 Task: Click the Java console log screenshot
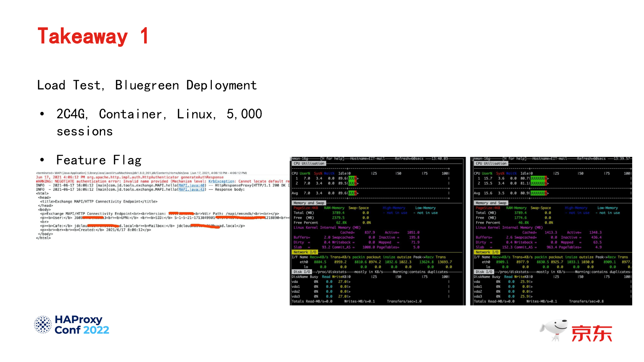[x=162, y=206]
